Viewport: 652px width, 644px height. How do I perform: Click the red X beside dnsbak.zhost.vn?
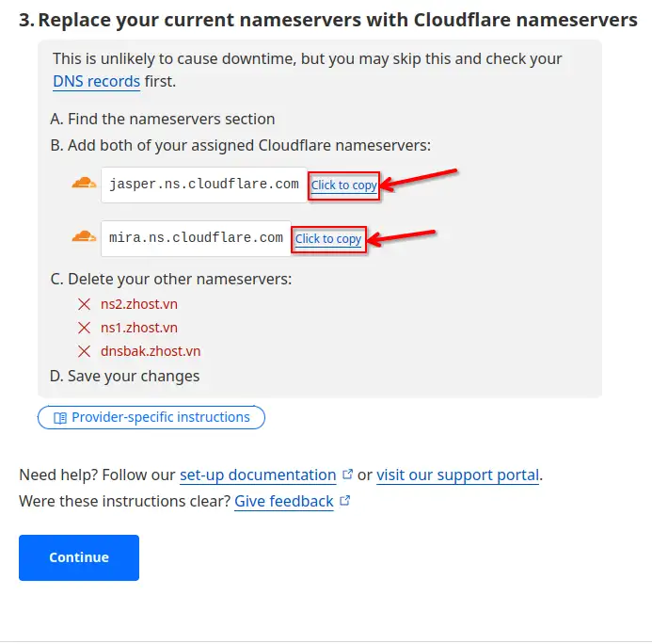pyautogui.click(x=85, y=351)
